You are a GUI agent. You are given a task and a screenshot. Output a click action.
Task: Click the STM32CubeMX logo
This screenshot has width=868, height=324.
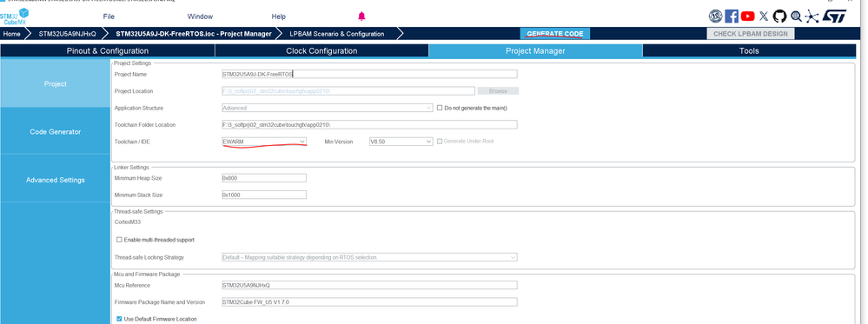15,17
